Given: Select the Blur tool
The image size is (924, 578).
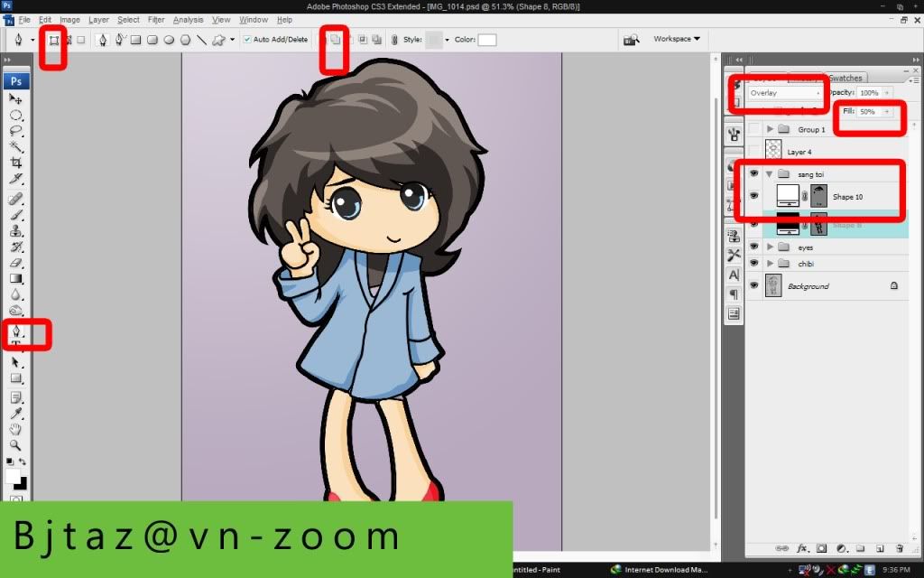Looking at the screenshot, I should (x=16, y=294).
